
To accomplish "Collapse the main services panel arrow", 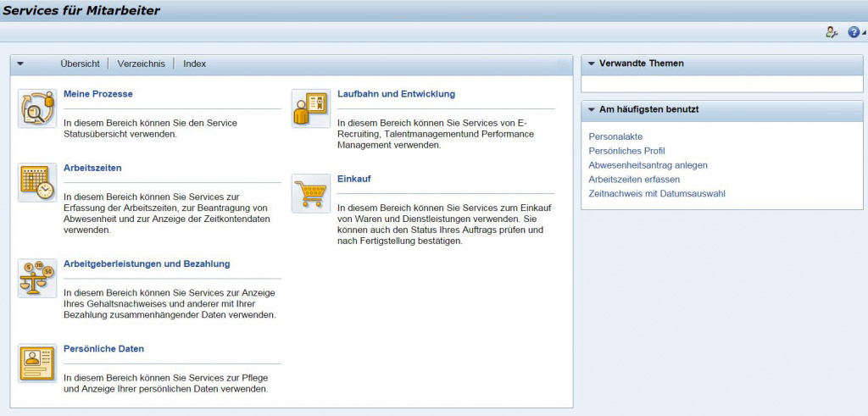I will tap(20, 64).
